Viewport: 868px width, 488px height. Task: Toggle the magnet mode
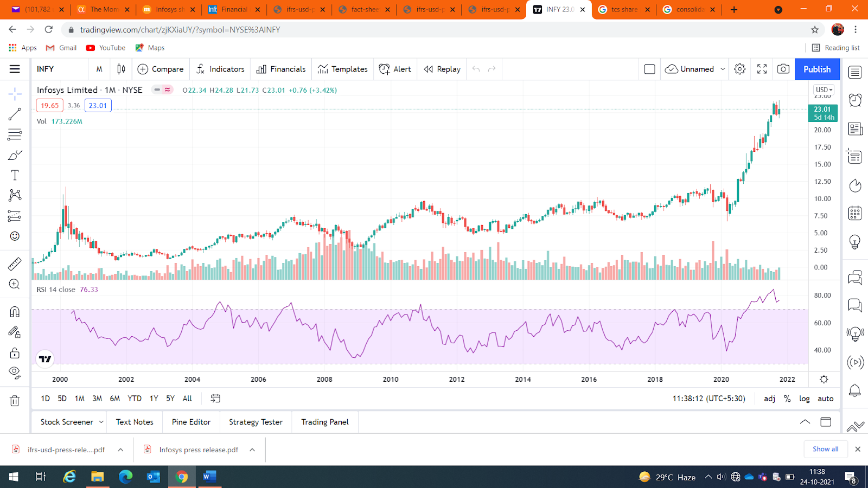pyautogui.click(x=15, y=312)
